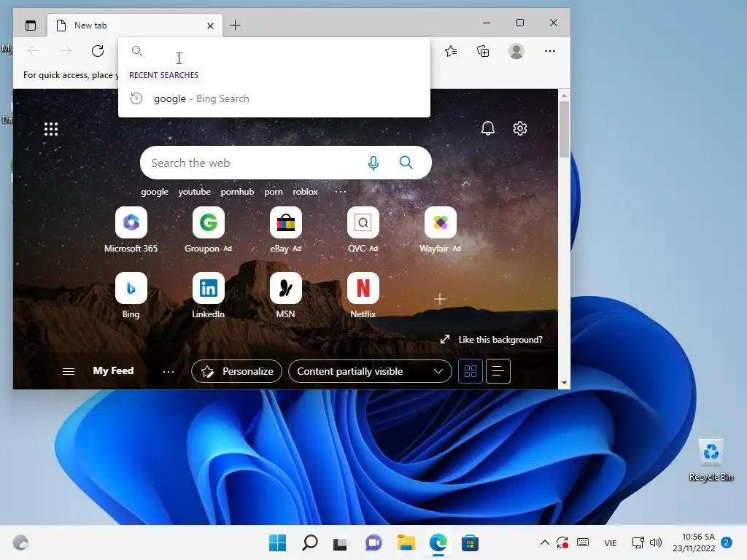Add a site with plus tile
Image resolution: width=747 pixels, height=560 pixels.
[x=440, y=298]
